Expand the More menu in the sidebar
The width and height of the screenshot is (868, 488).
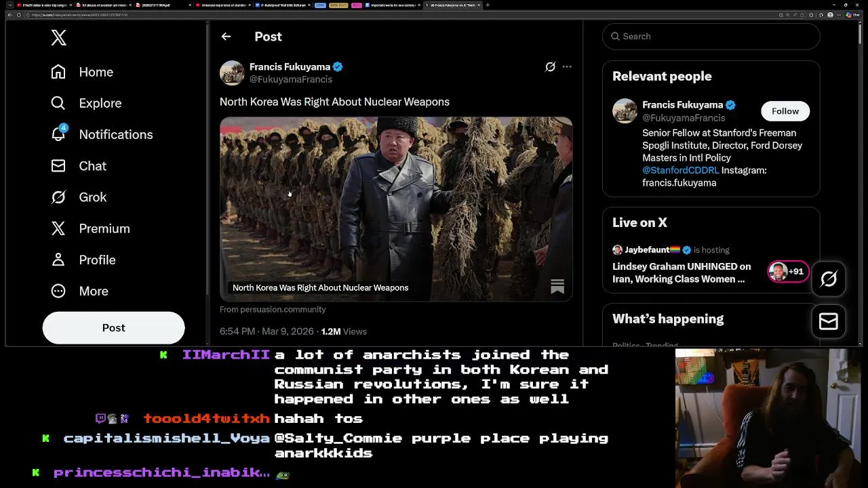tap(79, 291)
